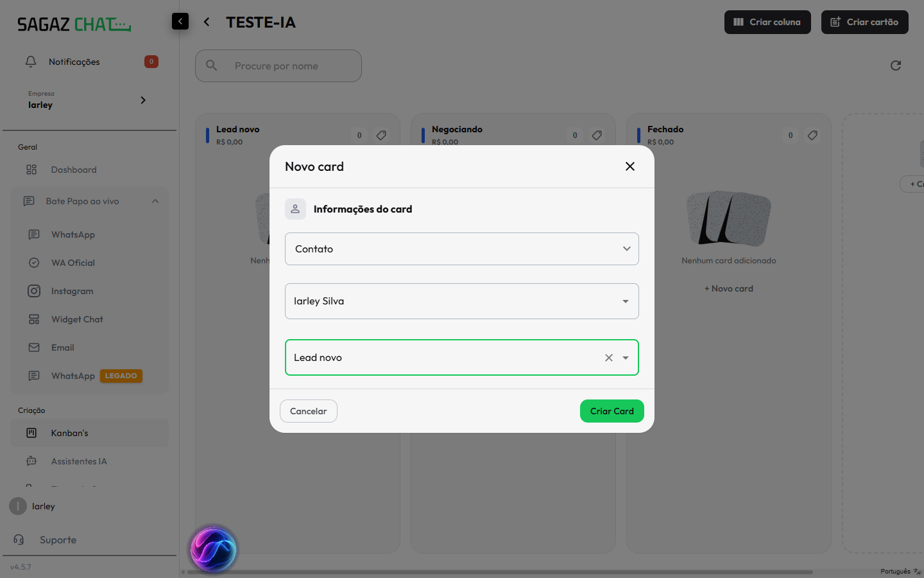The width and height of the screenshot is (924, 578).
Task: Open the Instagram channel icon
Action: point(34,291)
